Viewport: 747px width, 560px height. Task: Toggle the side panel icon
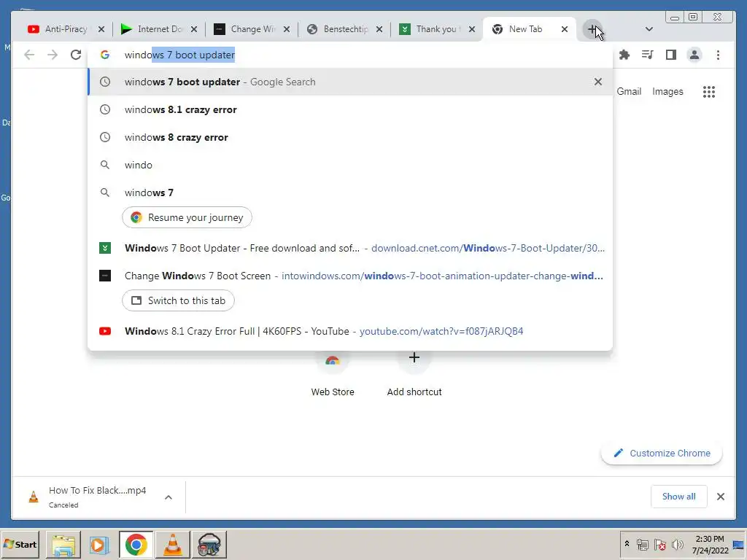click(671, 55)
